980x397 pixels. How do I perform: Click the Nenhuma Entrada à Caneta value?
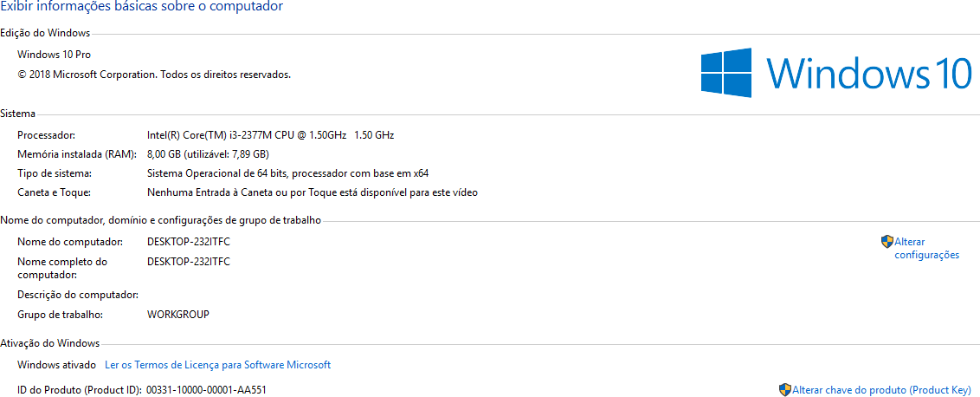[312, 192]
